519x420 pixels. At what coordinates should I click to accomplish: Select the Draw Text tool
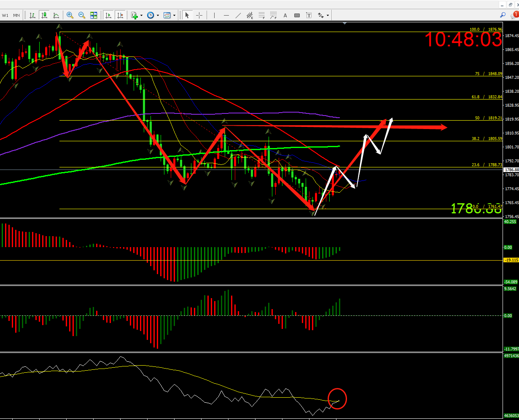point(285,15)
